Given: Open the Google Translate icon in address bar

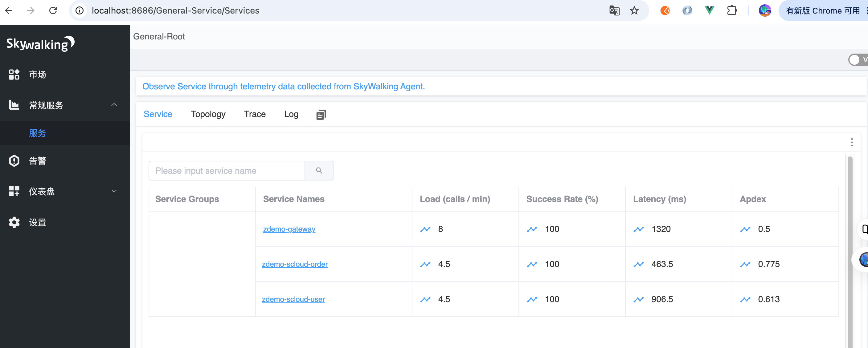Looking at the screenshot, I should pyautogui.click(x=614, y=10).
